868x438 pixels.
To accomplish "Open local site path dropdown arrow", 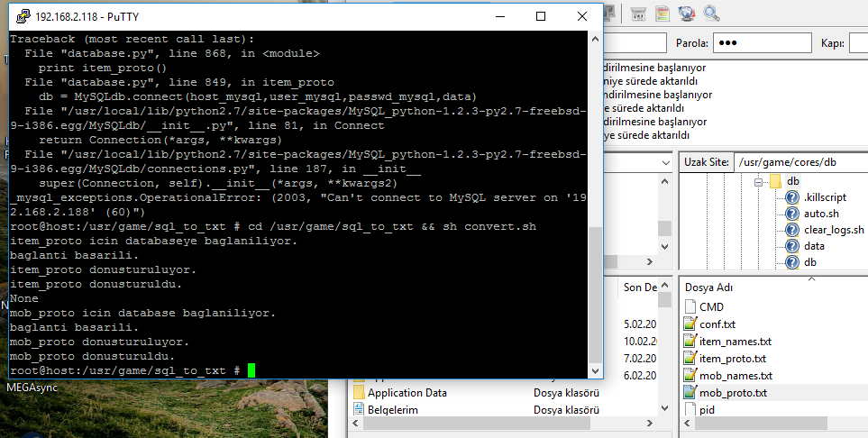I will (x=666, y=163).
